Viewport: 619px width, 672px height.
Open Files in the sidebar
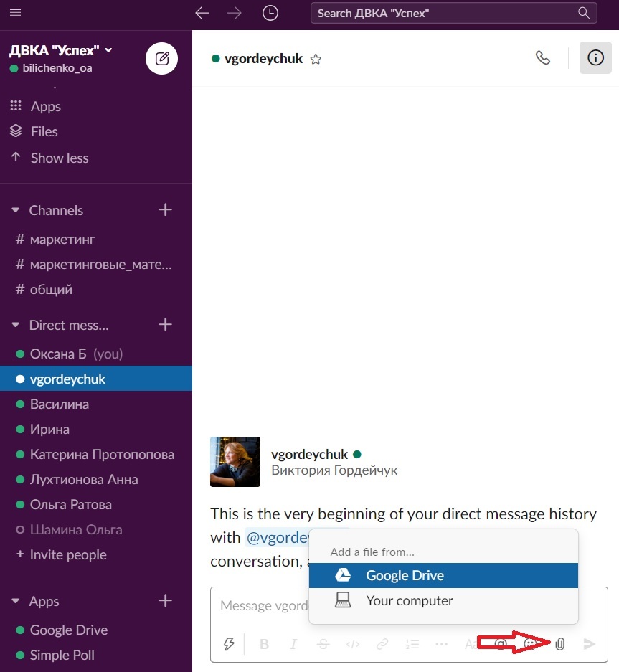[44, 131]
